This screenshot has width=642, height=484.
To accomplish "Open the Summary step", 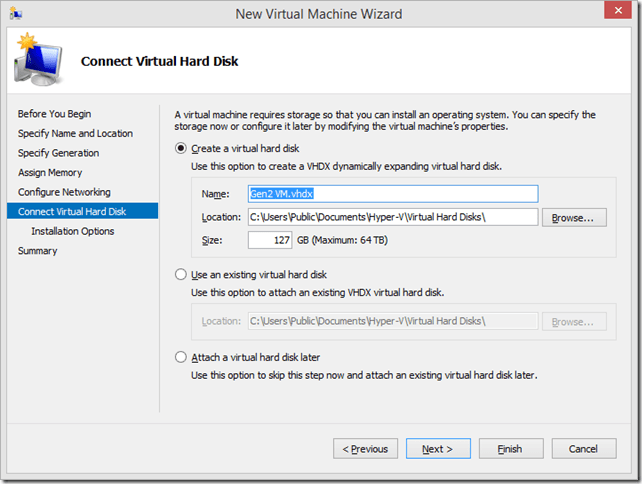I will (x=38, y=251).
